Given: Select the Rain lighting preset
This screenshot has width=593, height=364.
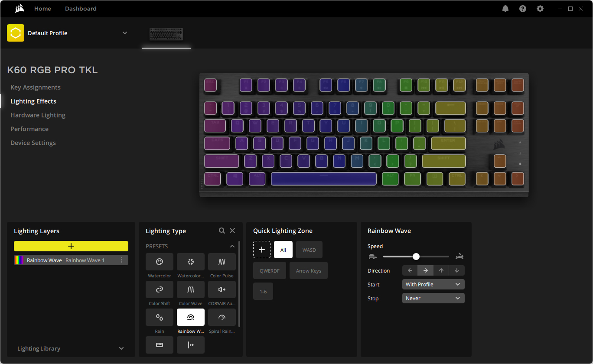Looking at the screenshot, I should (x=160, y=317).
